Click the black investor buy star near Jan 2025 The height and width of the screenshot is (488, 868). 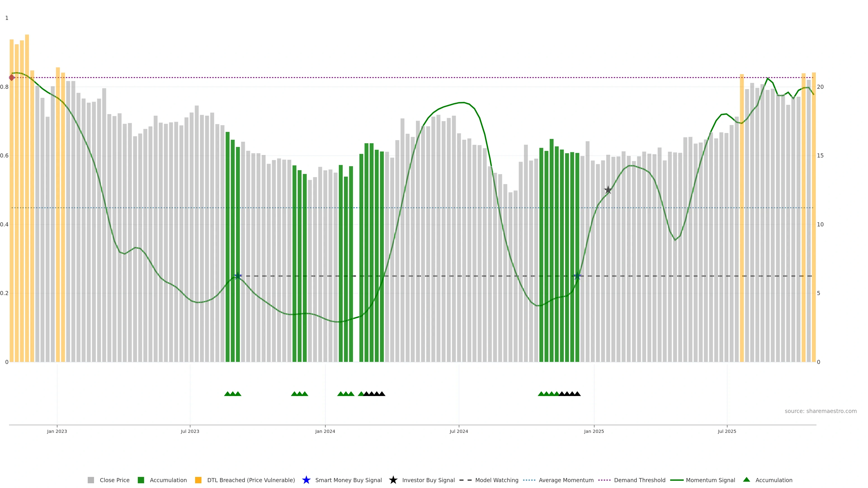[608, 190]
